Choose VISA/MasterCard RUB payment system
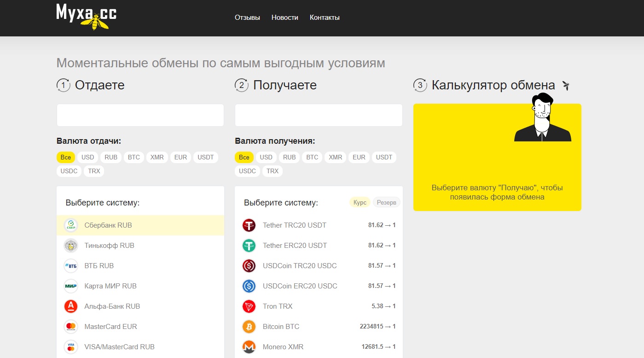 click(x=140, y=347)
